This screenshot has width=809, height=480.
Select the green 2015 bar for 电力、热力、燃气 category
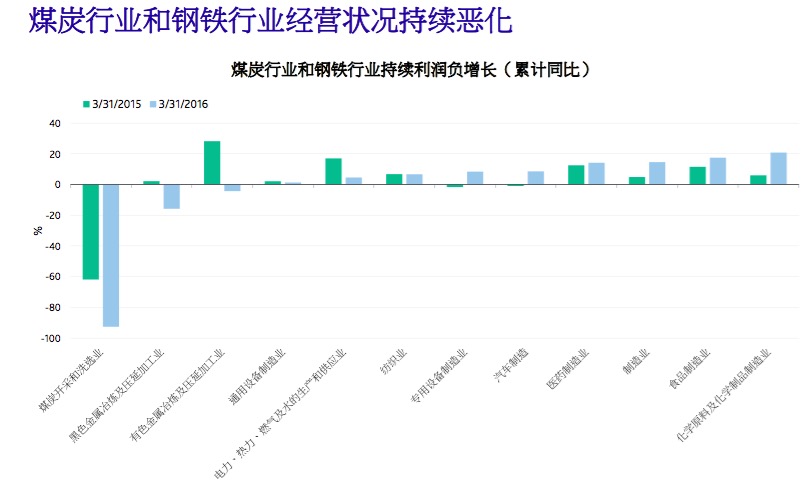(x=333, y=171)
